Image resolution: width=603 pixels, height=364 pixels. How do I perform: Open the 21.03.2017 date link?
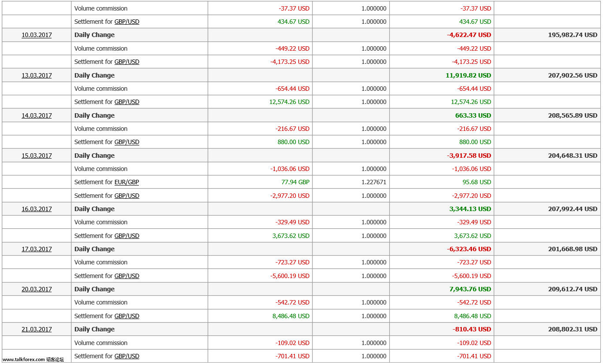tap(37, 329)
